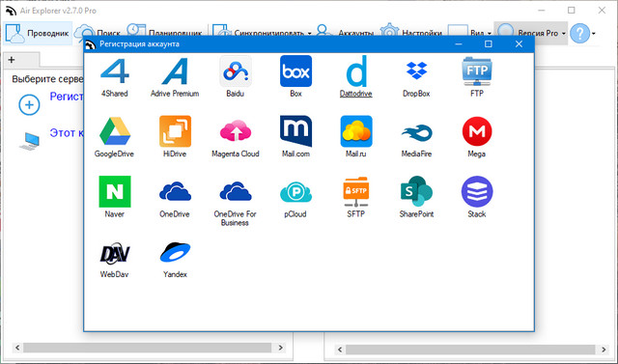Select the Box storage icon
The image size is (618, 364).
(x=295, y=71)
